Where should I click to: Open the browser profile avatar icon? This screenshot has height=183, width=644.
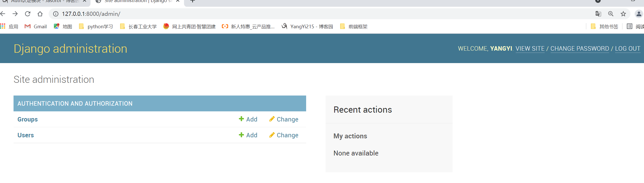pyautogui.click(x=639, y=14)
